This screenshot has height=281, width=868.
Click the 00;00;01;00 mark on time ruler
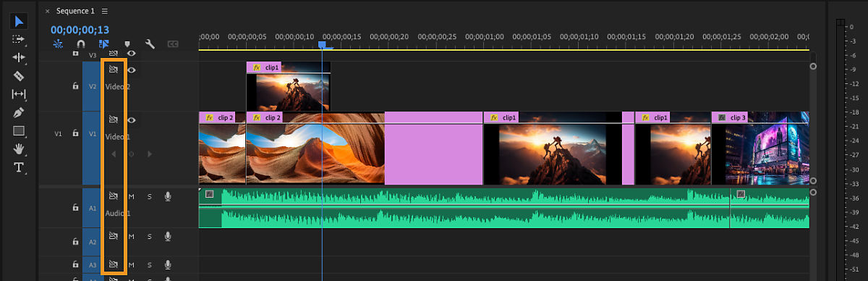[485, 36]
